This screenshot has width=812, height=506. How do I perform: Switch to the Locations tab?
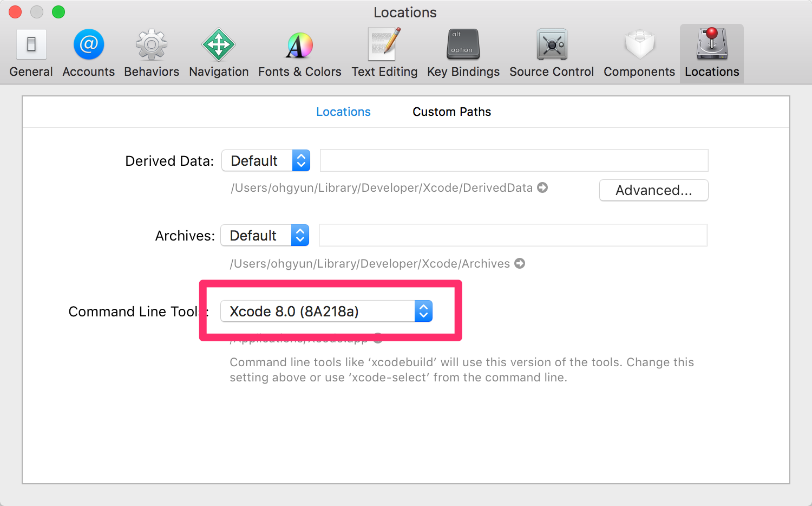coord(343,112)
